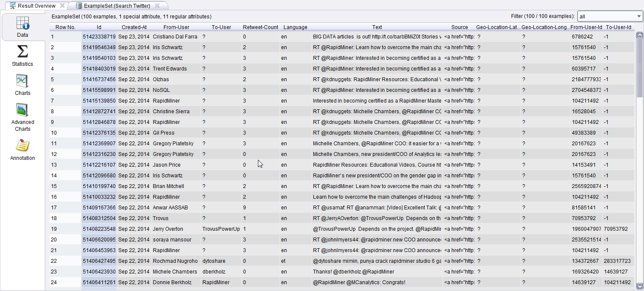
Task: Click TrovusPowerUp cell in To-User column
Action: tap(221, 229)
